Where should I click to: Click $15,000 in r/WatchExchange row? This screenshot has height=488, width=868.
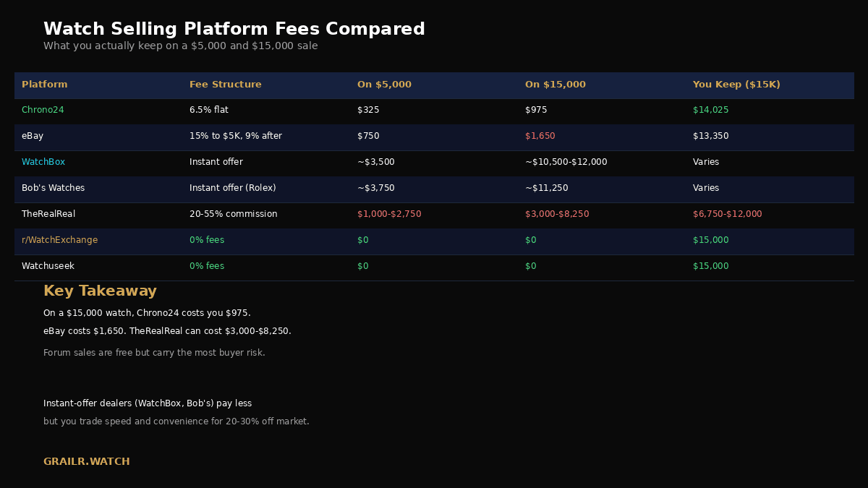pyautogui.click(x=711, y=240)
